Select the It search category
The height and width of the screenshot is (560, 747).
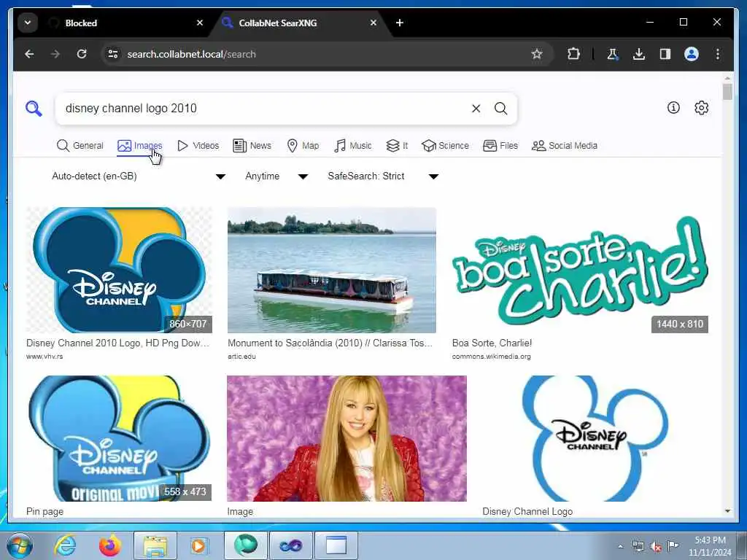pyautogui.click(x=397, y=146)
